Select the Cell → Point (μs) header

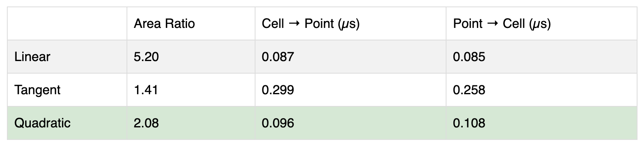pyautogui.click(x=311, y=24)
